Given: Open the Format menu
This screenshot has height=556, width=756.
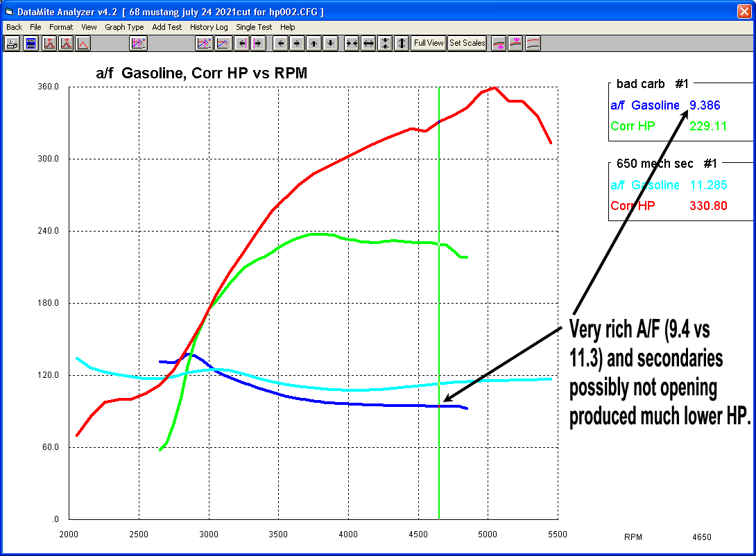Looking at the screenshot, I should pos(61,27).
